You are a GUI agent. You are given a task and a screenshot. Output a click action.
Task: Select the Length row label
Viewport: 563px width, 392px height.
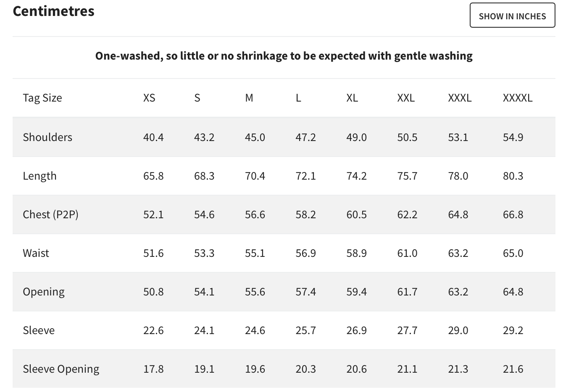39,176
